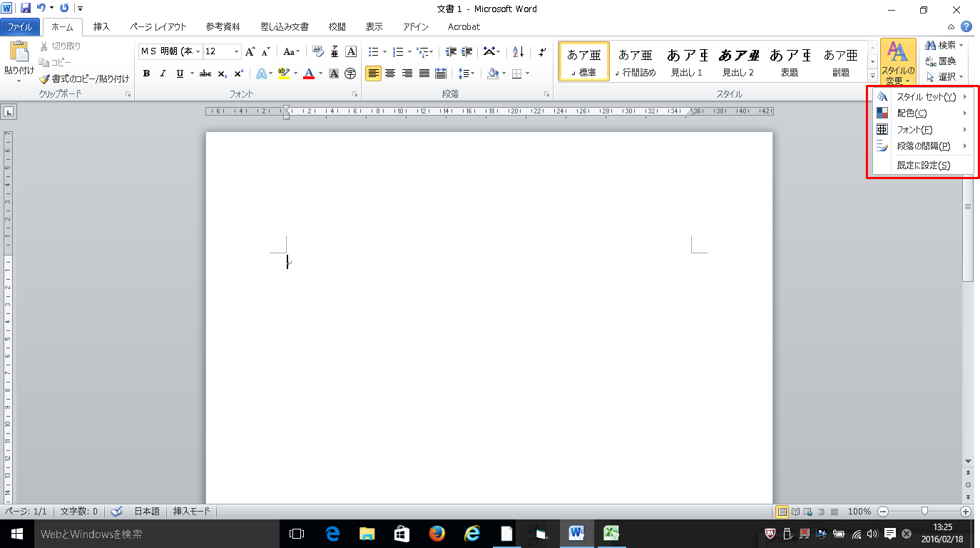Image resolution: width=980 pixels, height=548 pixels.
Task: Open 段落の間隔 submenu
Action: coord(923,146)
